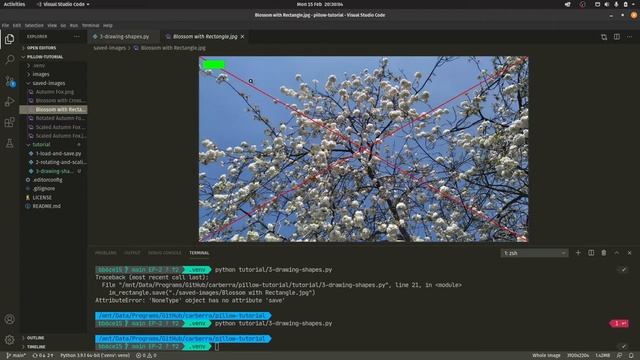Collapse the saved-images folder
640x360 pixels.
[48, 83]
